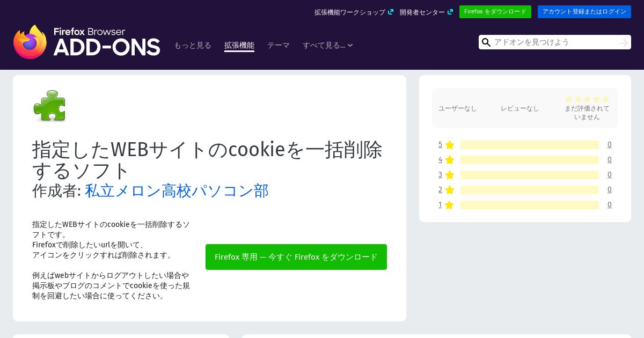Image resolution: width=644 pixels, height=338 pixels.
Task: Click the Firefox をダウンロード header button
Action: coord(495,12)
